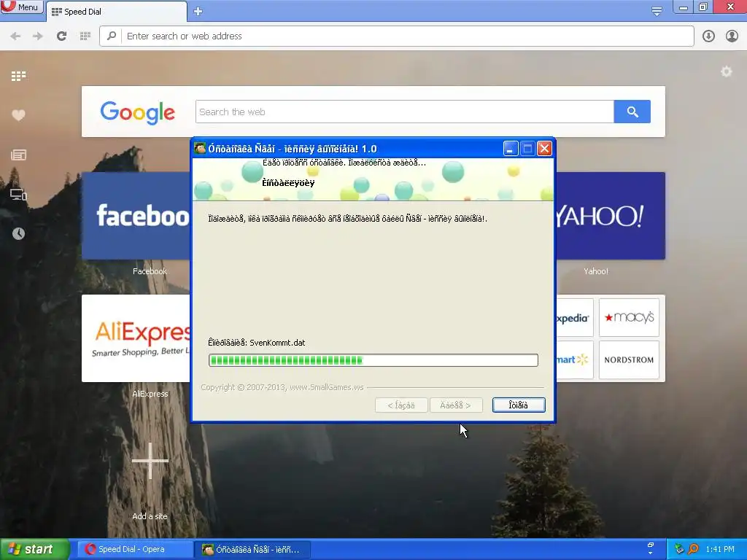Click the installer title bar monkey icon
The image size is (747, 560).
(200, 148)
